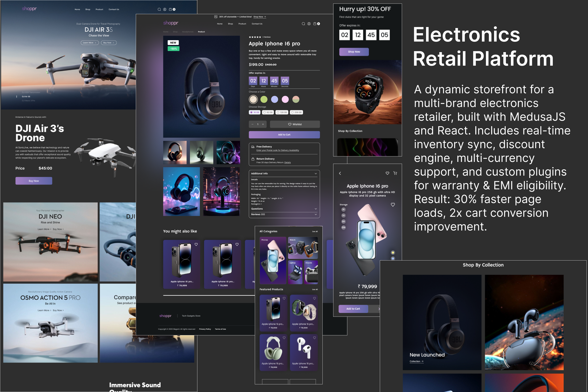Select the cream color swatch
The height and width of the screenshot is (392, 588).
point(253,100)
